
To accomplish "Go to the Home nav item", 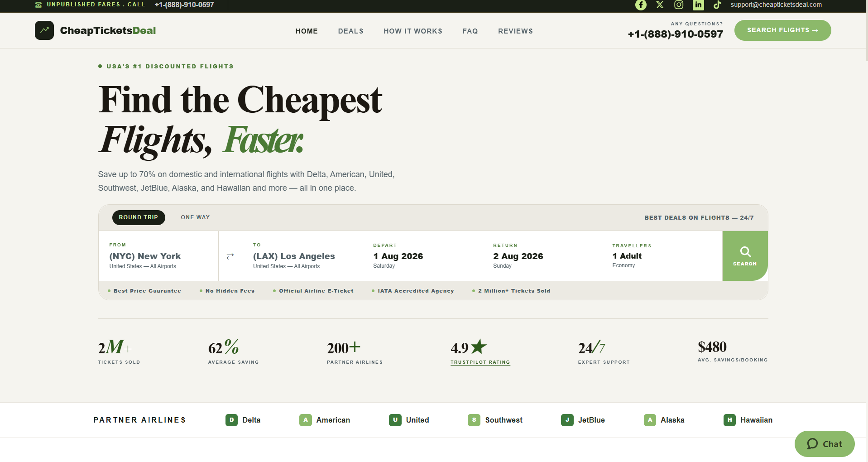I will (x=307, y=31).
